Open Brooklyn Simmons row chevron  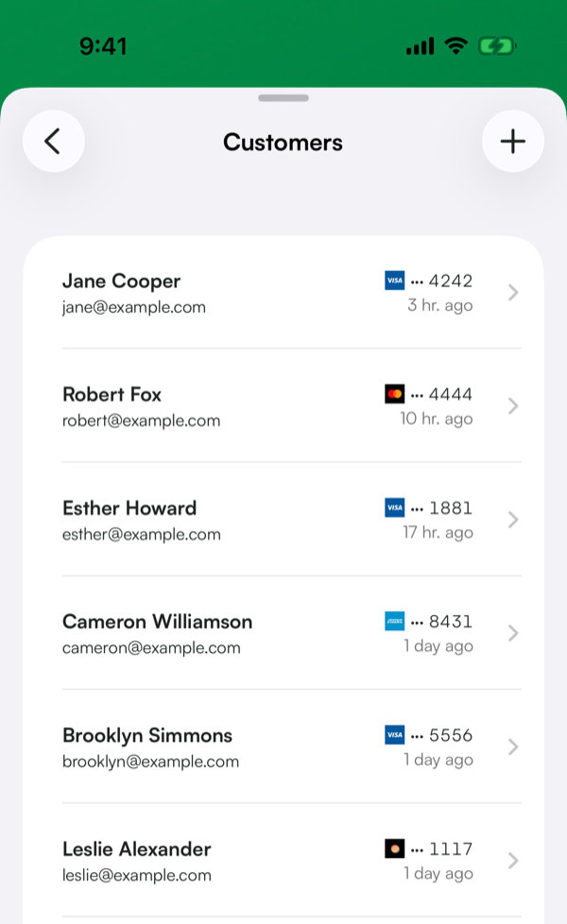click(x=513, y=747)
